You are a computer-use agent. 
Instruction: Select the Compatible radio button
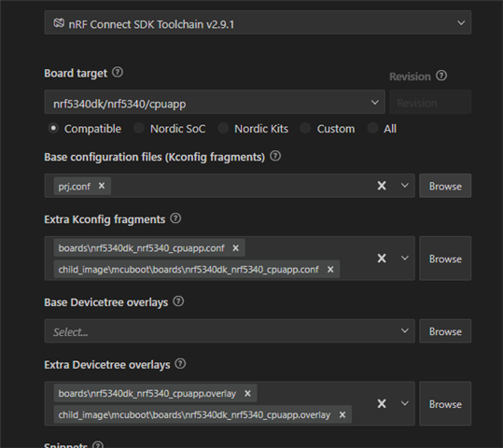pyautogui.click(x=53, y=129)
